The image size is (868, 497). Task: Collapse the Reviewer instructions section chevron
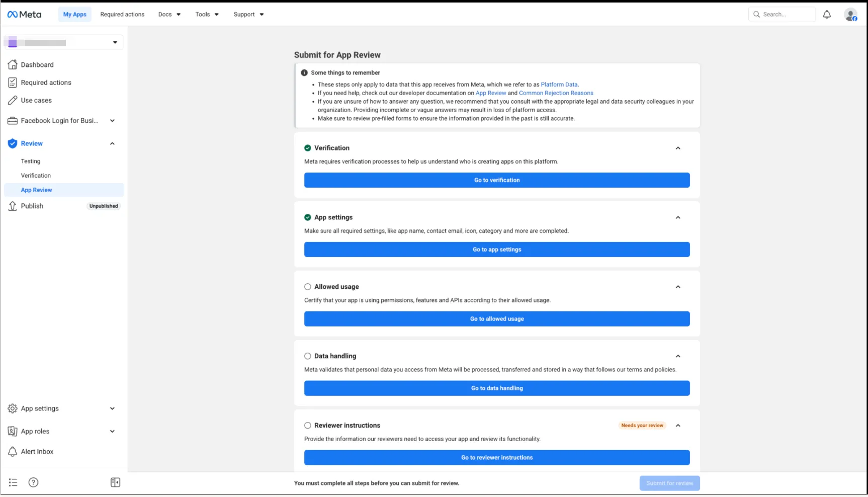[x=678, y=426]
